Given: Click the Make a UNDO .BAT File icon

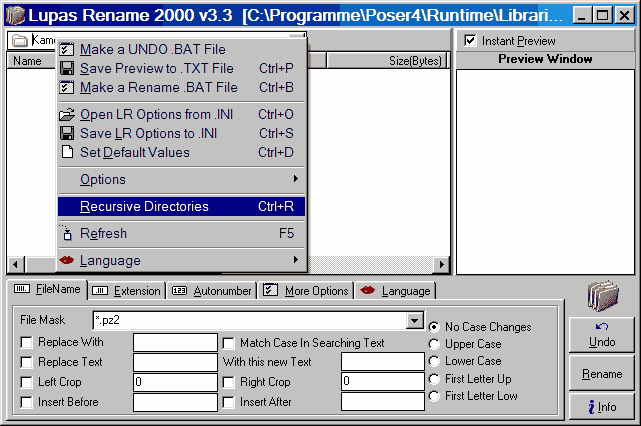Looking at the screenshot, I should click(67, 49).
